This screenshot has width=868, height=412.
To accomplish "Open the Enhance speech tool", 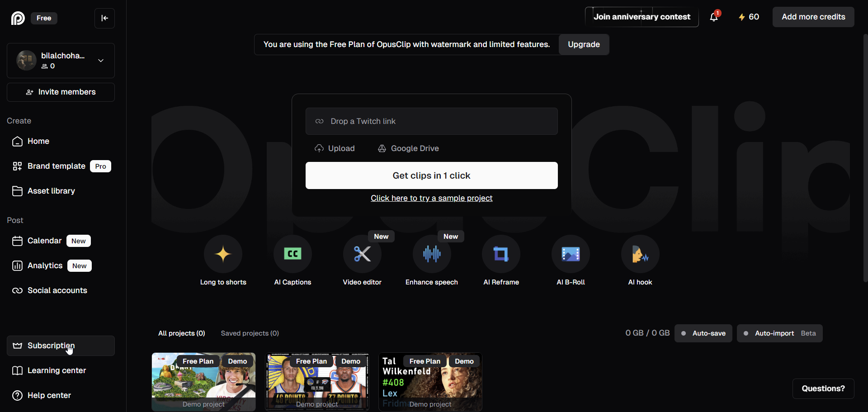I will point(432,254).
